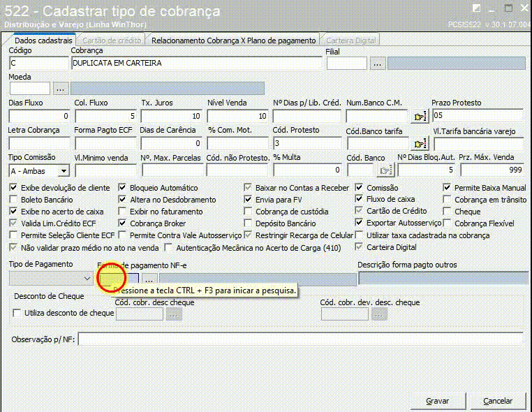
Task: Enable Autenticação Mecânica no Acerto de Carga
Action: pos(168,247)
